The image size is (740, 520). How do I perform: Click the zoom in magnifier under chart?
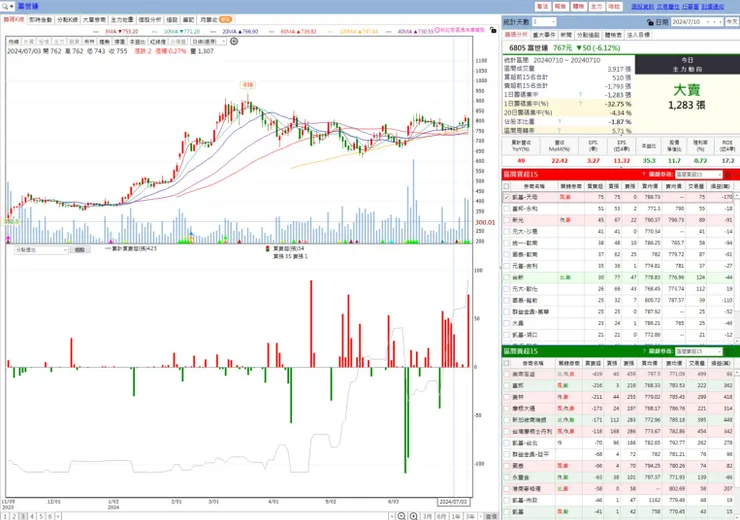point(413,516)
